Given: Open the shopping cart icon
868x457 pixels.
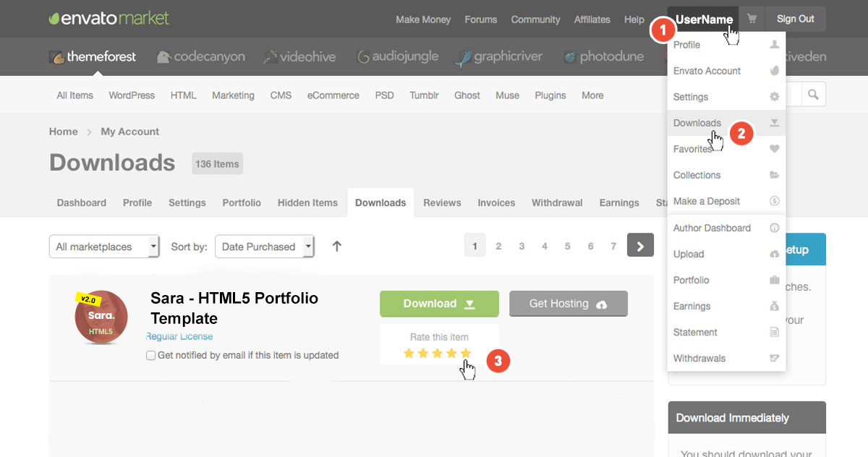Looking at the screenshot, I should (752, 20).
